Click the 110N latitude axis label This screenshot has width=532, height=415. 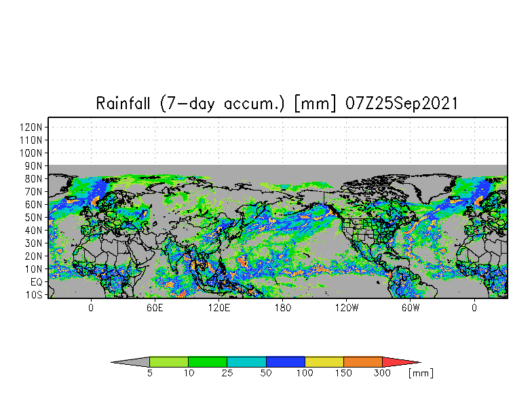tap(31, 140)
